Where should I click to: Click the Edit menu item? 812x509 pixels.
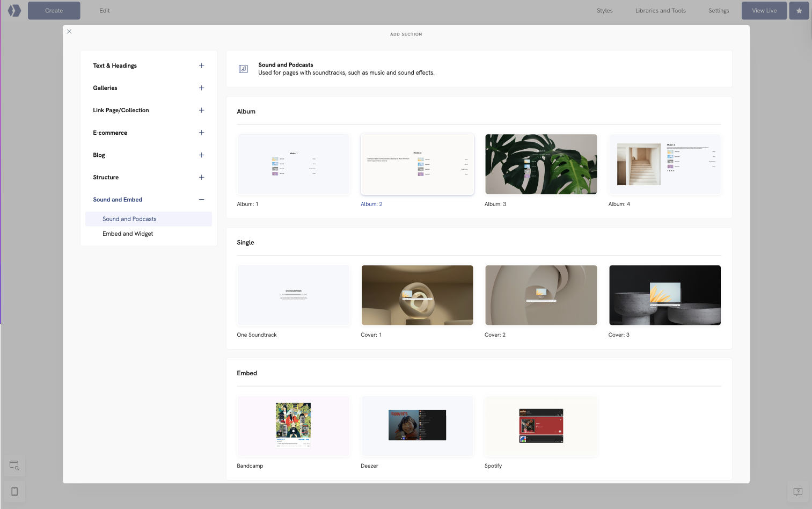(104, 10)
